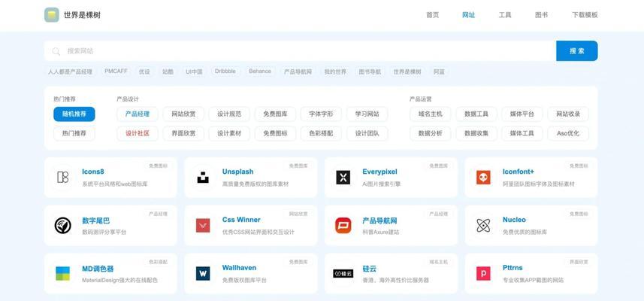Open the Wallhaven logo icon
644x301 pixels.
(203, 273)
